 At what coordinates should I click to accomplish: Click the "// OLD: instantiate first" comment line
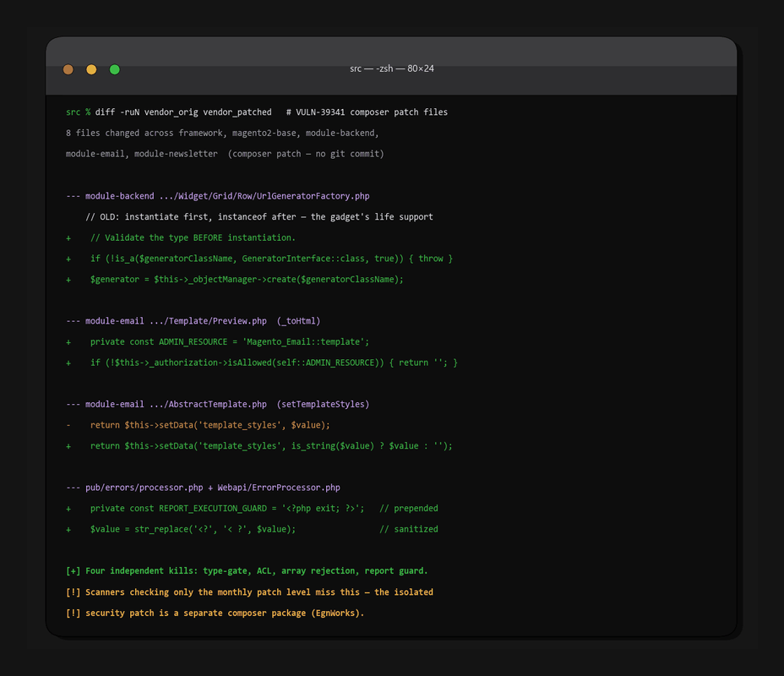259,217
